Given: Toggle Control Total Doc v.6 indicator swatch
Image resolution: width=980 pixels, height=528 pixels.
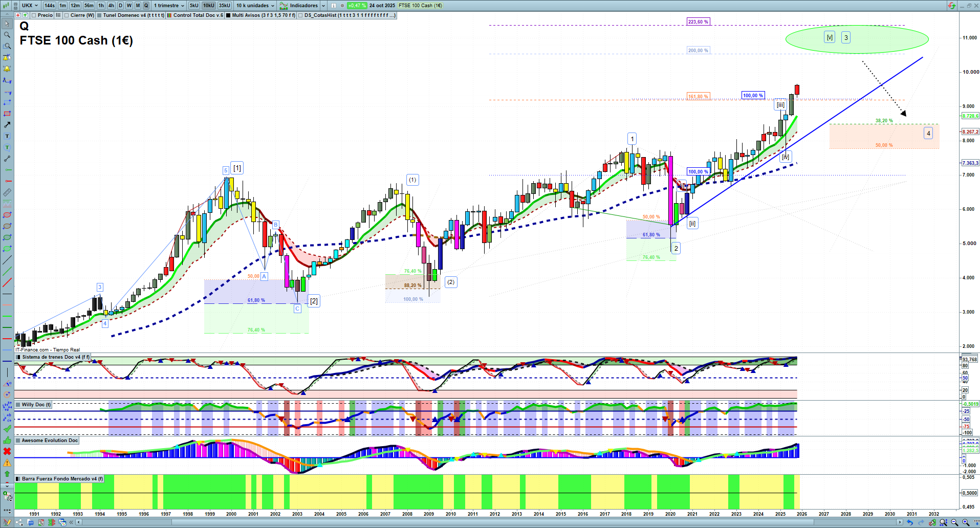Looking at the screenshot, I should tap(169, 15).
